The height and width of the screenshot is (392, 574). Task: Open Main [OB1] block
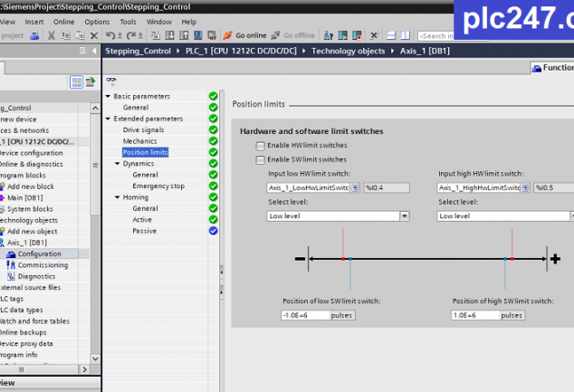pos(24,197)
